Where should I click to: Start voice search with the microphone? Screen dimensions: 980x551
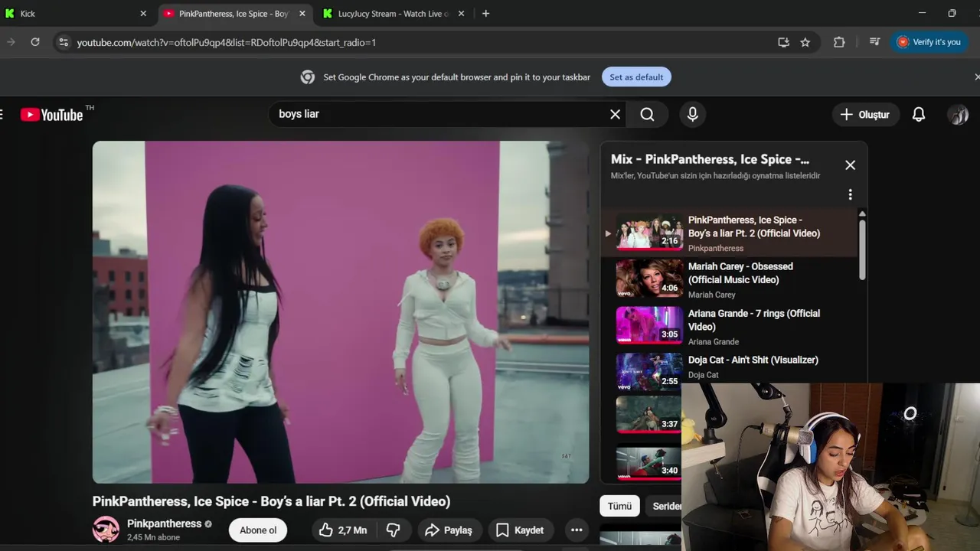click(692, 114)
